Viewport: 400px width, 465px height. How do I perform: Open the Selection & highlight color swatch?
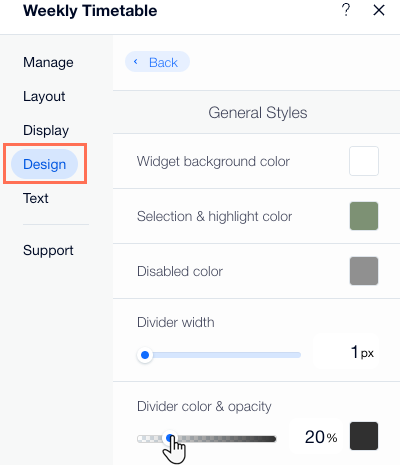click(x=364, y=216)
